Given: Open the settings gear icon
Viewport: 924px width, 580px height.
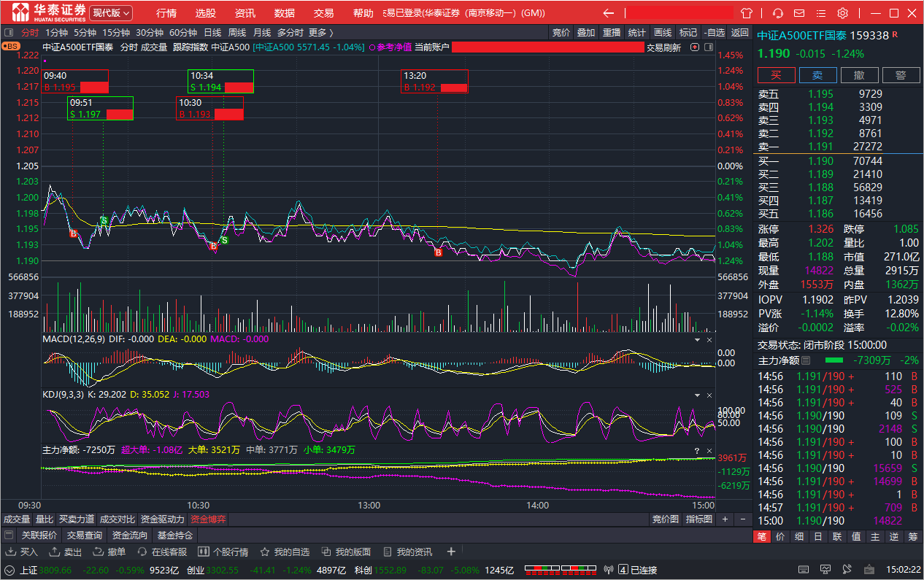Looking at the screenshot, I should click(x=843, y=13).
